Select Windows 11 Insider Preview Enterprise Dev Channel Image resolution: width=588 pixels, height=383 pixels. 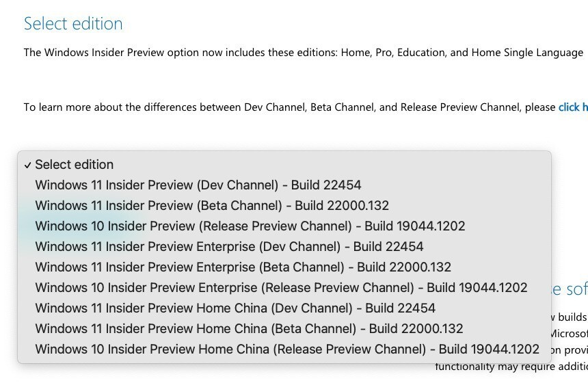(x=229, y=247)
